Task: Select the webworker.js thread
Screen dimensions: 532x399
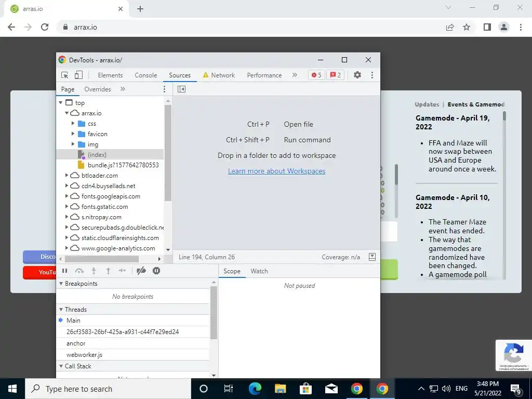Action: pyautogui.click(x=134, y=354)
